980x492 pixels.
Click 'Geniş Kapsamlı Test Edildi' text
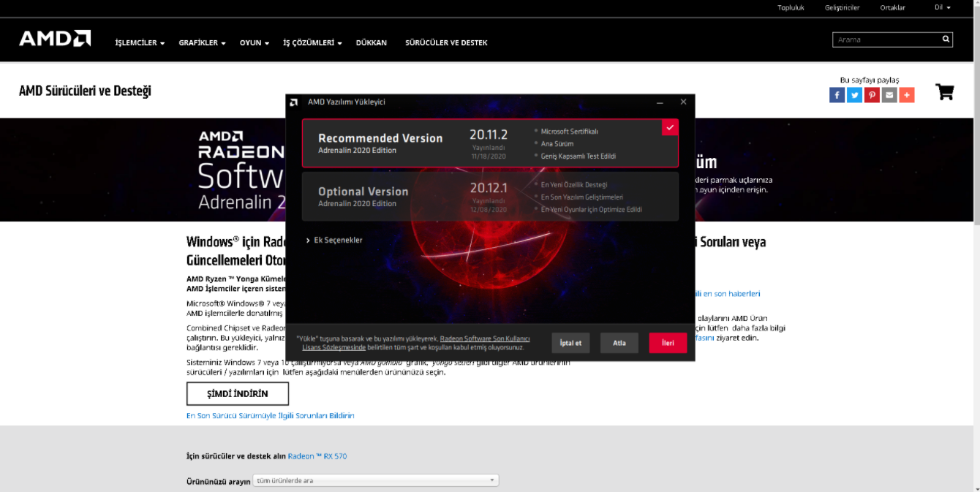578,156
